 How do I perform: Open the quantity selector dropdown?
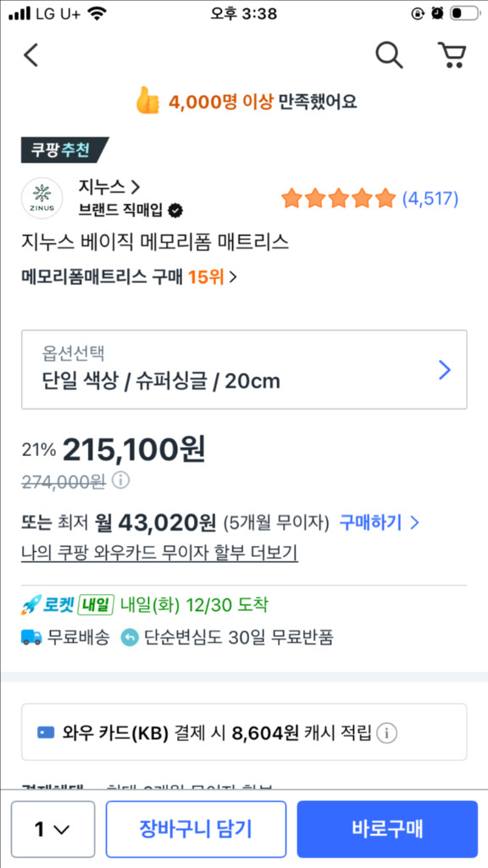[x=53, y=829]
